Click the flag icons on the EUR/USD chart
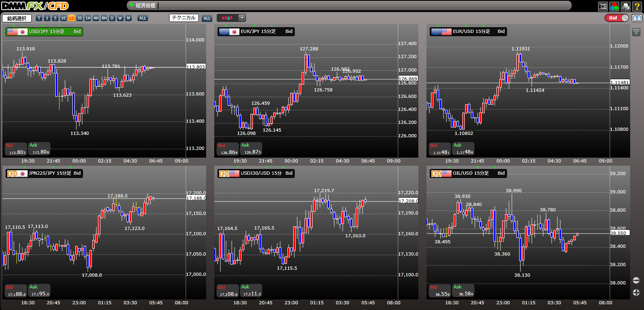 coord(442,32)
